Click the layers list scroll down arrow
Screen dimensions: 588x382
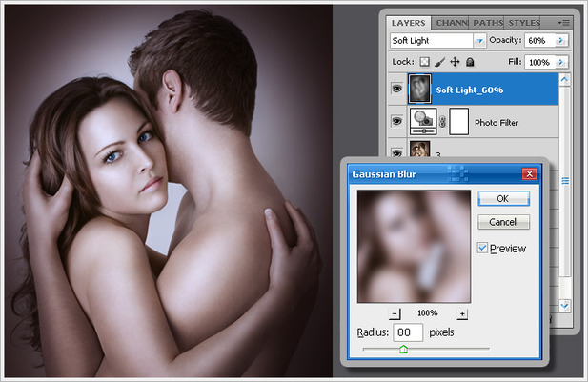point(564,306)
